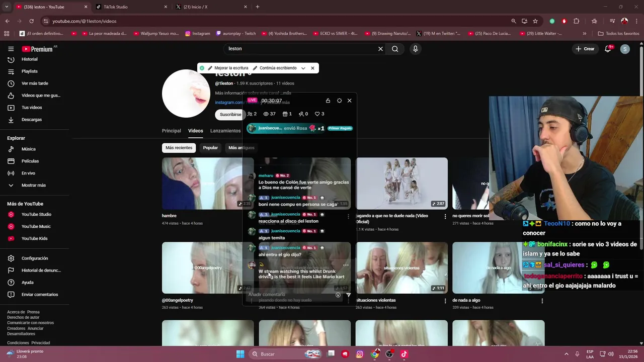Select the Más antiguos filter chip
The width and height of the screenshot is (644, 362).
click(241, 148)
